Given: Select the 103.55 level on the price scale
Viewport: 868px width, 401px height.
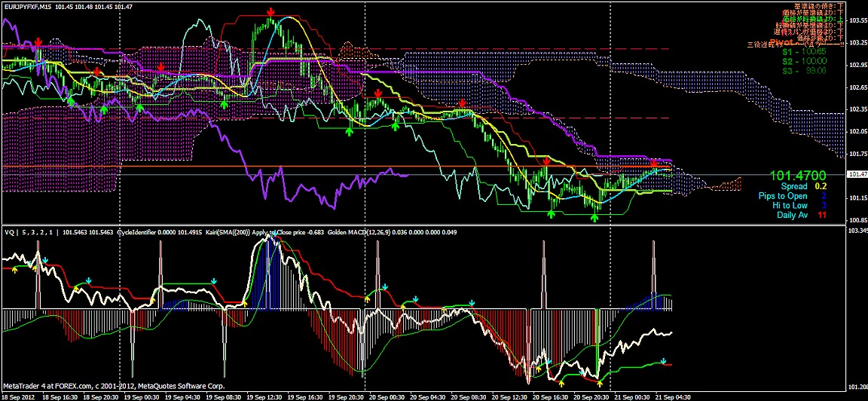Looking at the screenshot, I should click(857, 20).
